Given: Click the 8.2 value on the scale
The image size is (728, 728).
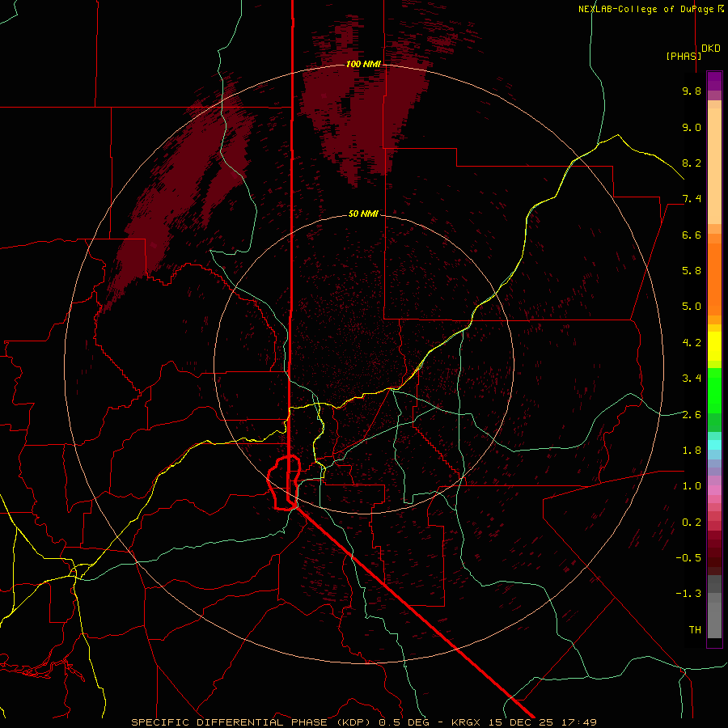Looking at the screenshot, I should pos(692,163).
